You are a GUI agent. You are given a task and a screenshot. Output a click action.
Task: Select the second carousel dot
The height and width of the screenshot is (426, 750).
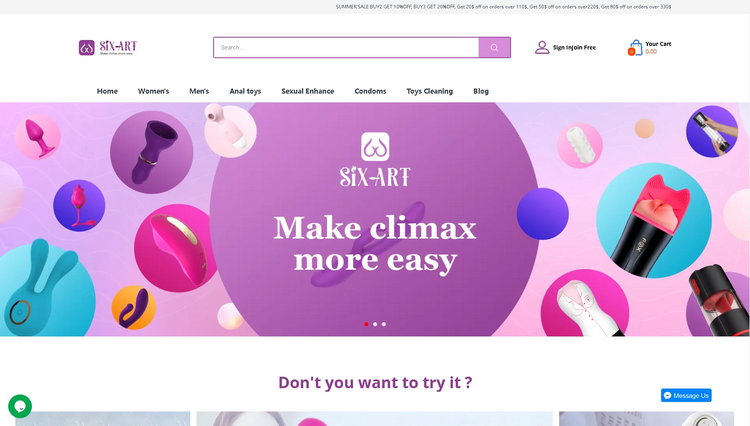coord(375,324)
